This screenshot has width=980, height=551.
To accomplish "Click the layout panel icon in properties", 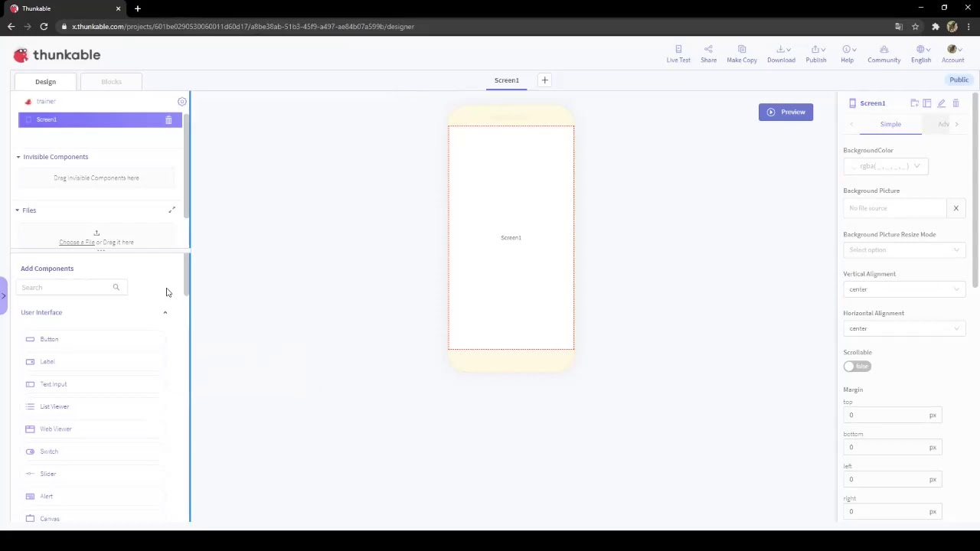I will (x=927, y=103).
